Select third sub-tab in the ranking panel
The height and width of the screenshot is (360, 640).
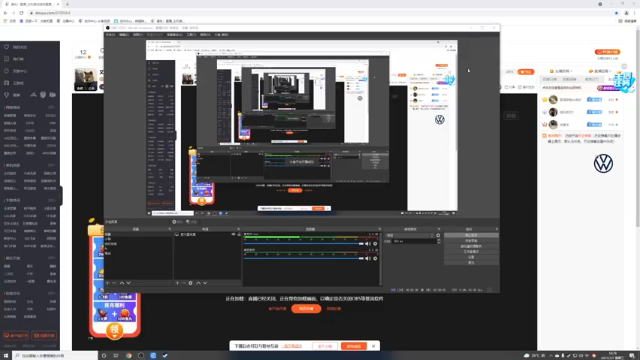[x=591, y=79]
